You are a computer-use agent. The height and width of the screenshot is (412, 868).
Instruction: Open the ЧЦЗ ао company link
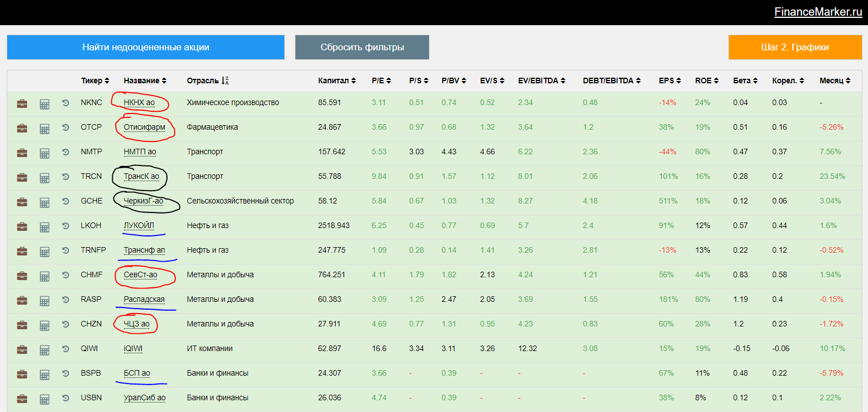pyautogui.click(x=137, y=324)
